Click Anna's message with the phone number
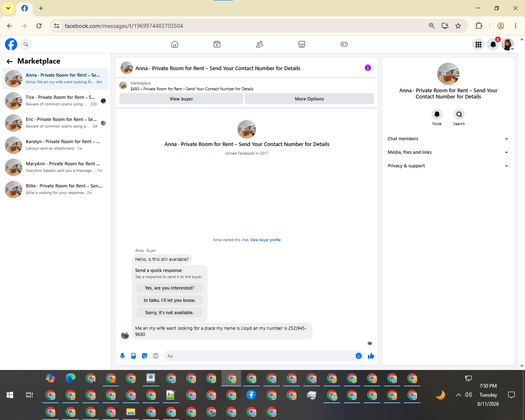 click(x=222, y=331)
